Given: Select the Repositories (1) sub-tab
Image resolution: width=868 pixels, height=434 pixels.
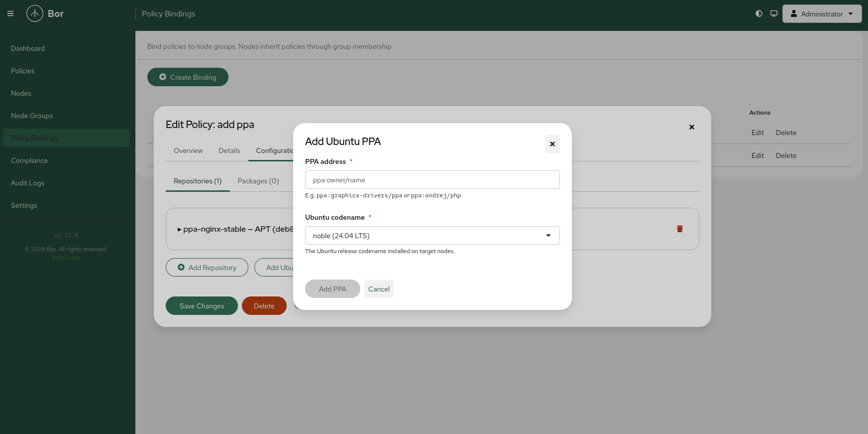Looking at the screenshot, I should 198,181.
